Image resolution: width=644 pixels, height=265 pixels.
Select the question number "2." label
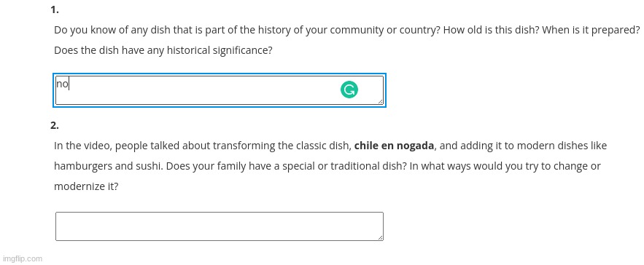coord(55,125)
